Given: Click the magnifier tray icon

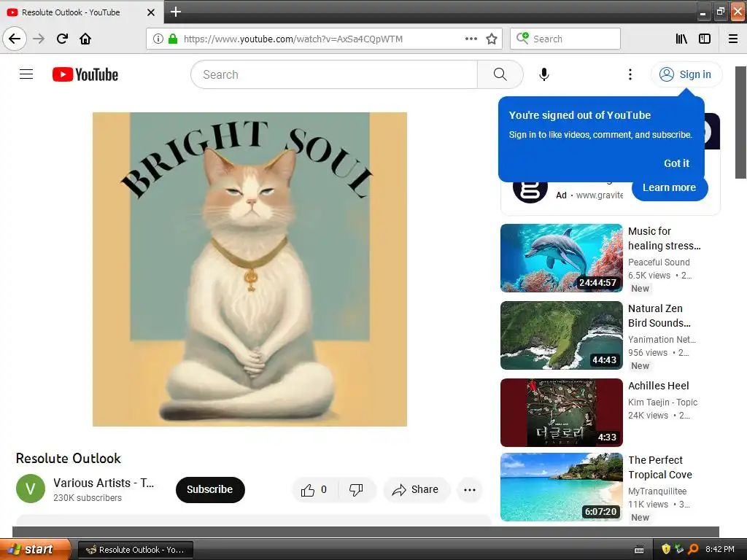Looking at the screenshot, I should point(693,549).
